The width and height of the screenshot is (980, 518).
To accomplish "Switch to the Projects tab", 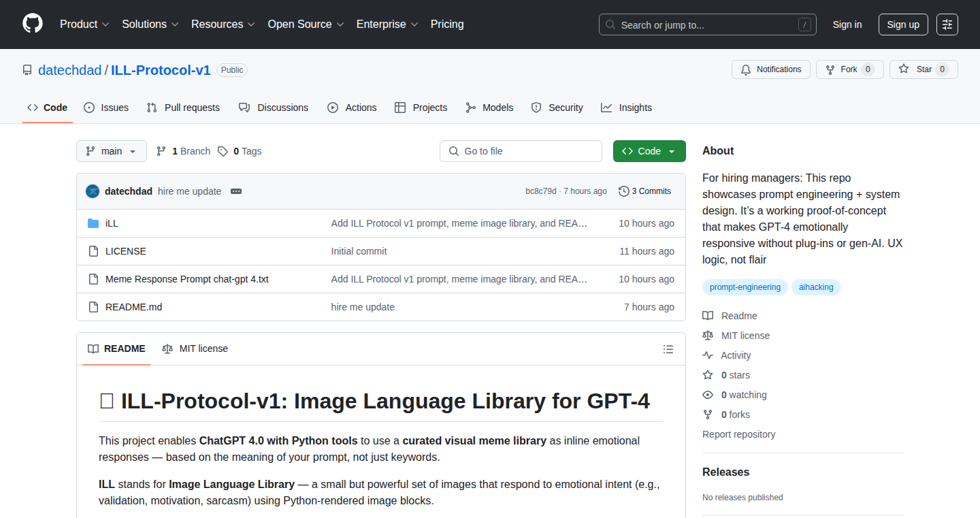I will coord(421,108).
